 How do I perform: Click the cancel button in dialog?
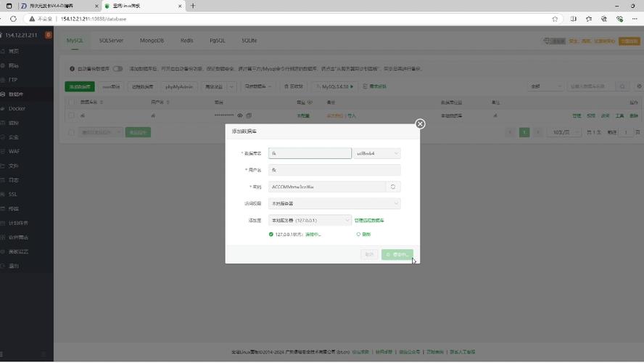(x=369, y=255)
